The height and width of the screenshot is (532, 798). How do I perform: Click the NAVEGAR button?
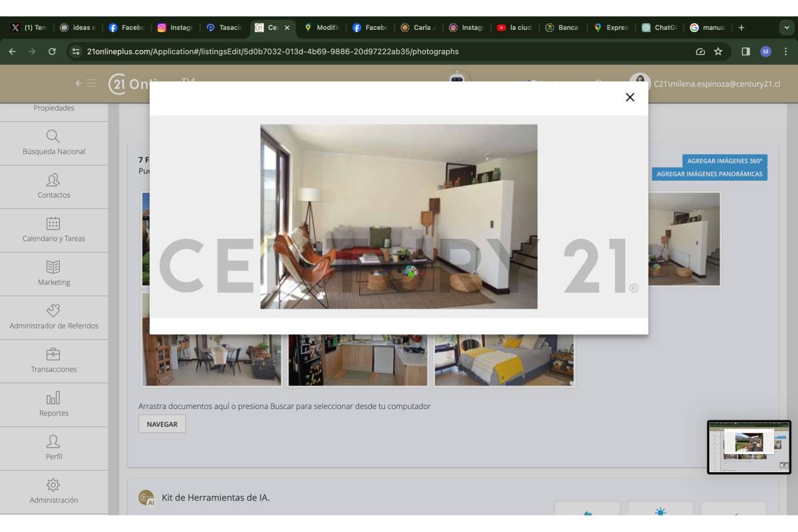tap(162, 424)
